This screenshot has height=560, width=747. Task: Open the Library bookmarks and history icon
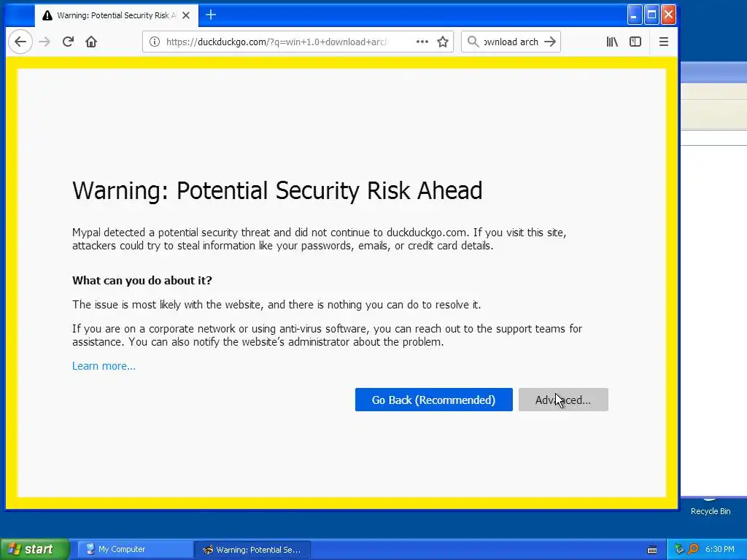coord(612,42)
